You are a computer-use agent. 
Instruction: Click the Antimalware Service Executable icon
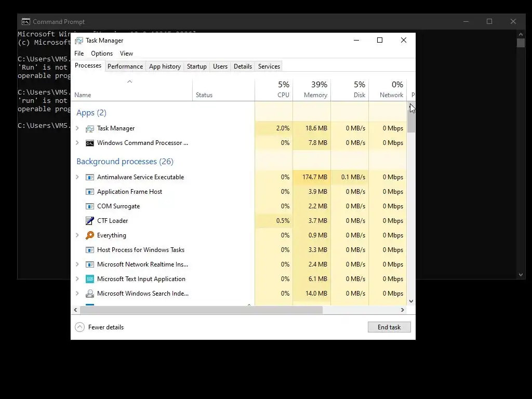pos(89,178)
